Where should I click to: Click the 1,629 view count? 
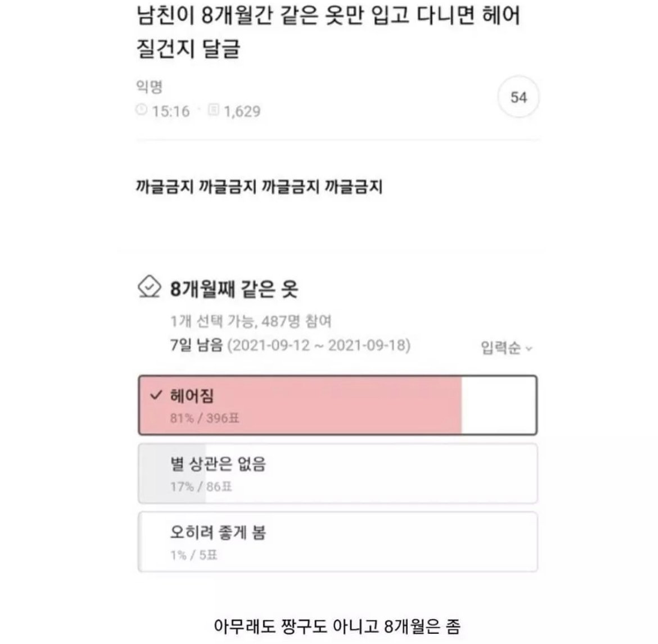coord(242,111)
